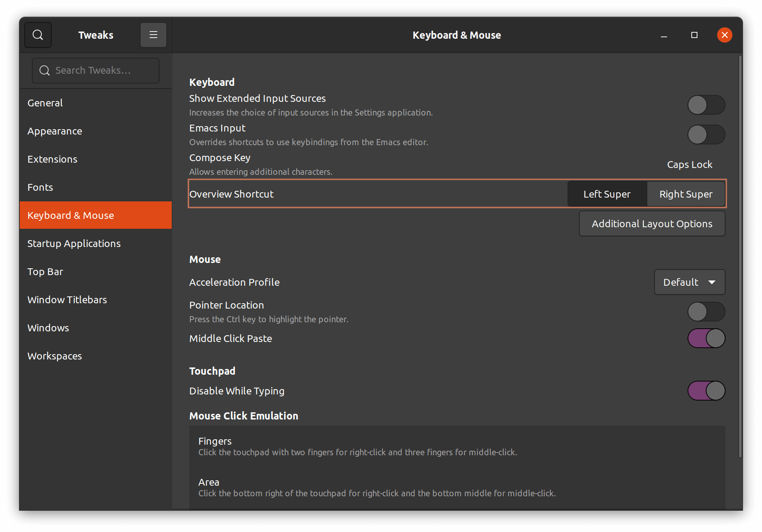Toggle Show Extended Input Sources switch
Image resolution: width=762 pixels, height=532 pixels.
pos(706,105)
